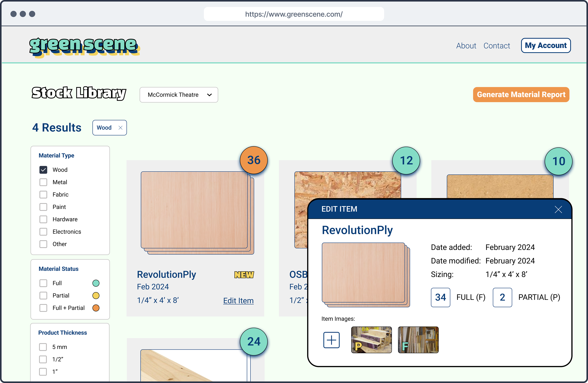This screenshot has height=383, width=588.
Task: Click the EDIT ITEM dialog title
Action: (339, 209)
